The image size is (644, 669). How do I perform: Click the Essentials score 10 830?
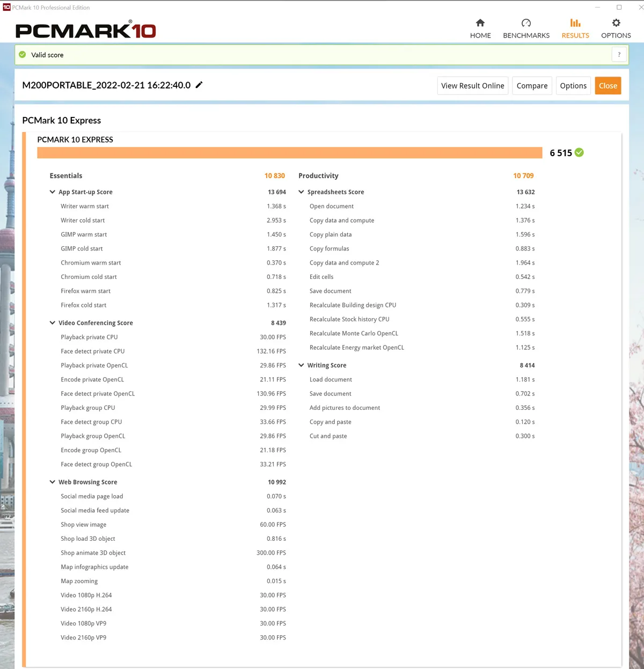(x=275, y=176)
